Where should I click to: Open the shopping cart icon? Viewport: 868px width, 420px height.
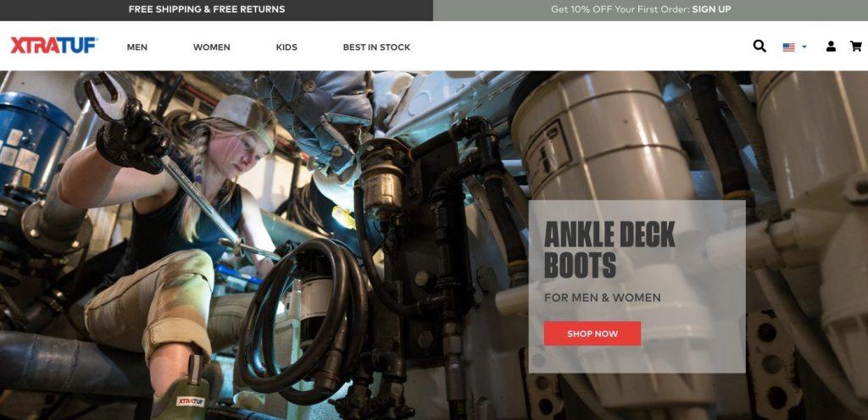pyautogui.click(x=856, y=47)
